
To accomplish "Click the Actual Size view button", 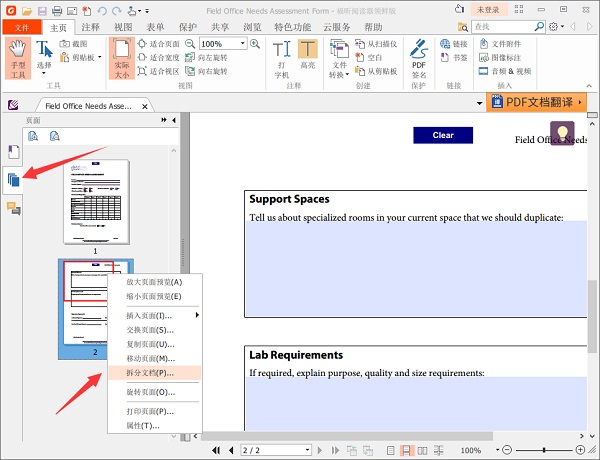I will (121, 58).
